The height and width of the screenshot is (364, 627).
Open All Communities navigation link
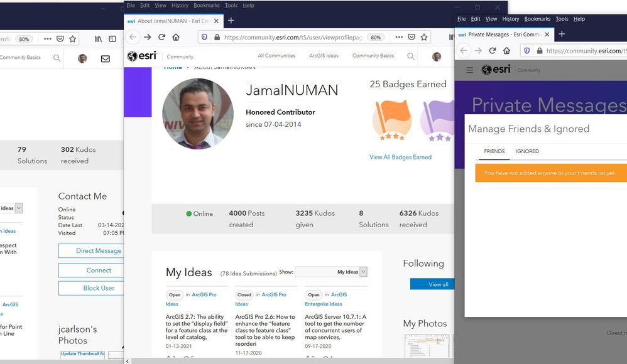click(276, 55)
